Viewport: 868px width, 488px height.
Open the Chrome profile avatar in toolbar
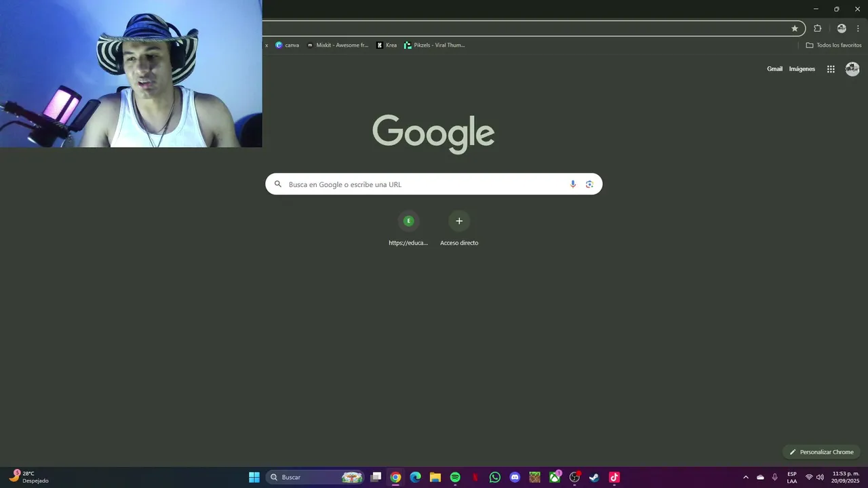[x=842, y=28]
